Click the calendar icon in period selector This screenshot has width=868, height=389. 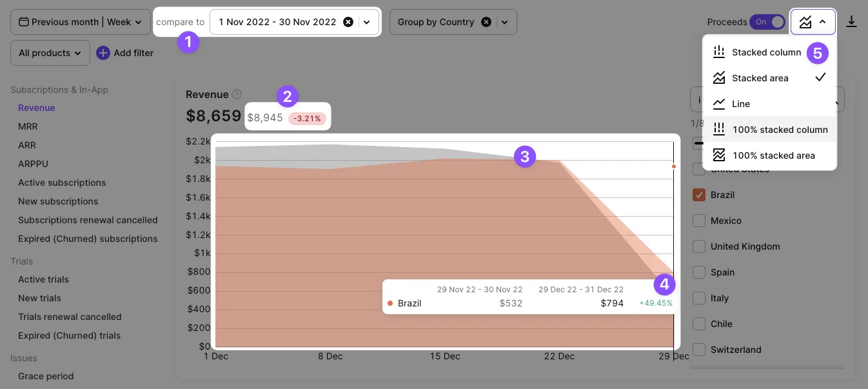(x=24, y=22)
